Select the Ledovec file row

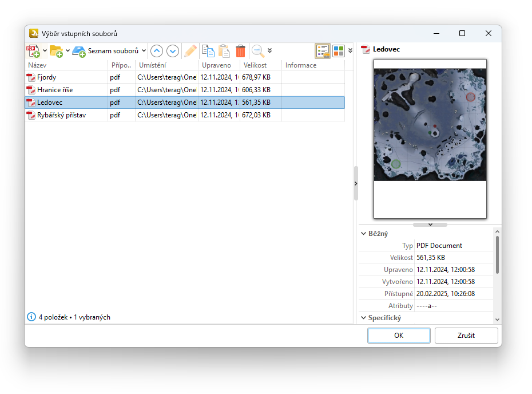click(185, 103)
